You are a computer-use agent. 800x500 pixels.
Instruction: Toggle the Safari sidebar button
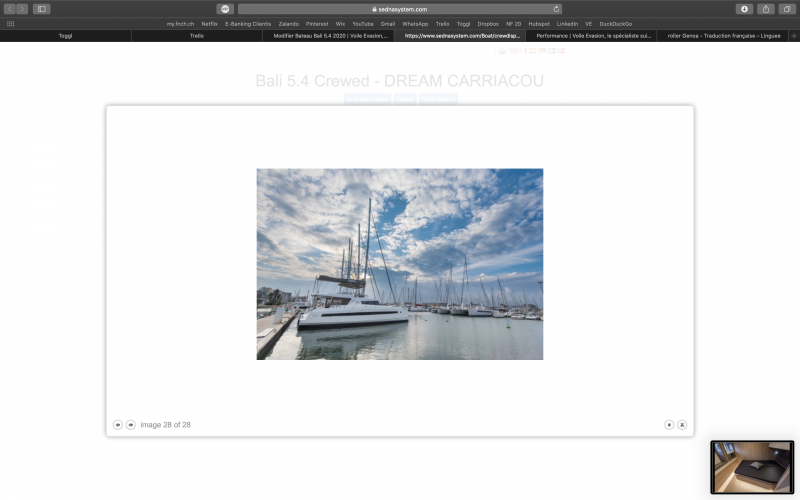point(42,9)
